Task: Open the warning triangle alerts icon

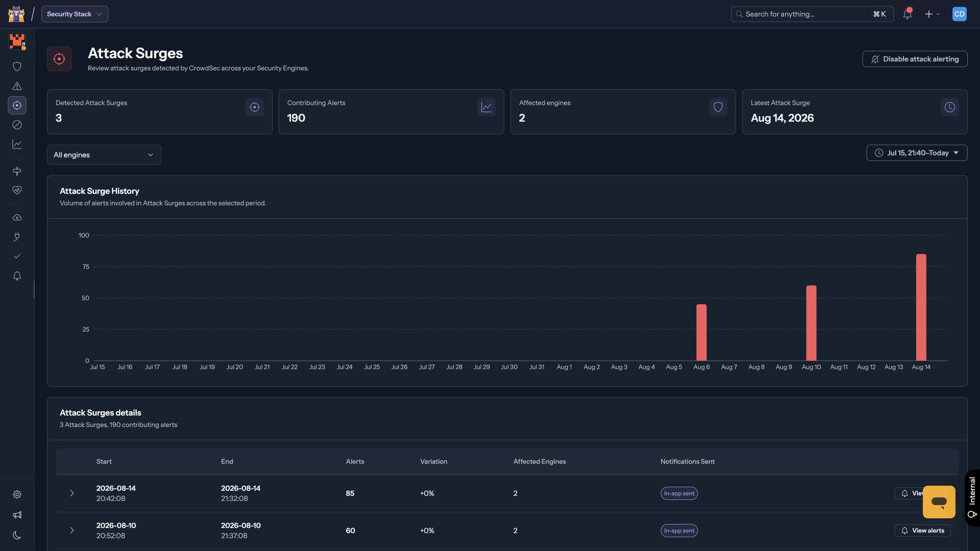Action: click(17, 86)
